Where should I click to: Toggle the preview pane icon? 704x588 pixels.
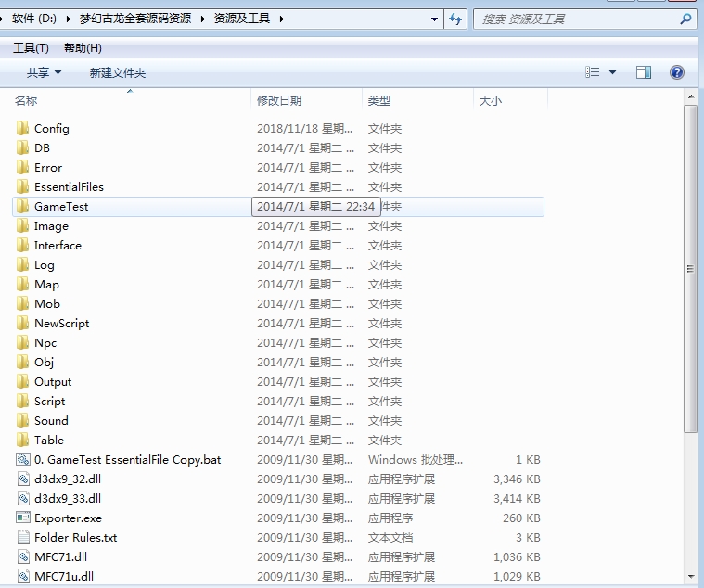coord(644,72)
